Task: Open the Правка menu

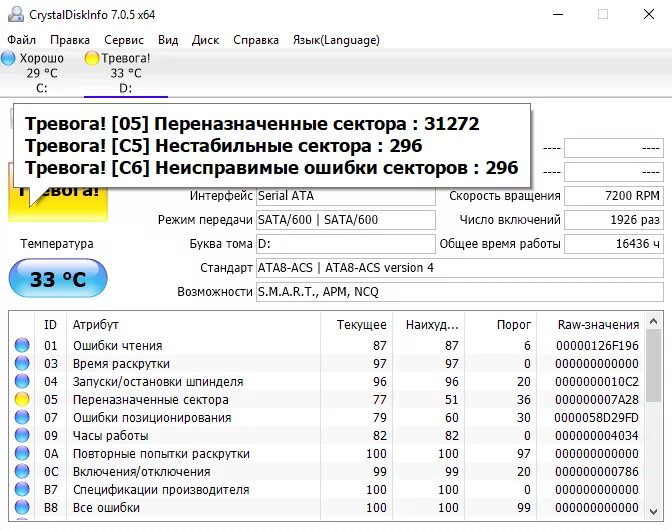Action: coord(70,40)
